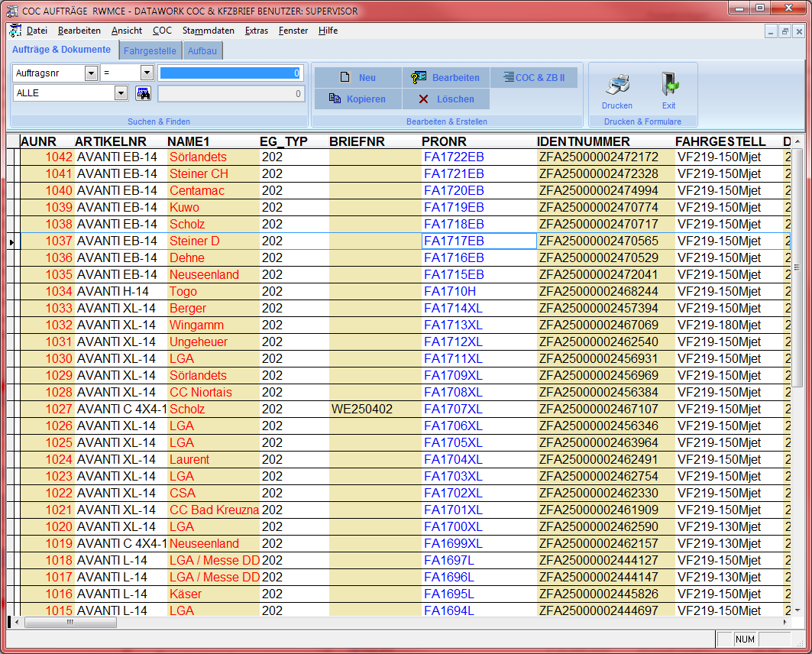This screenshot has height=654, width=812.
Task: Click the Kopieren copy icon
Action: point(335,99)
